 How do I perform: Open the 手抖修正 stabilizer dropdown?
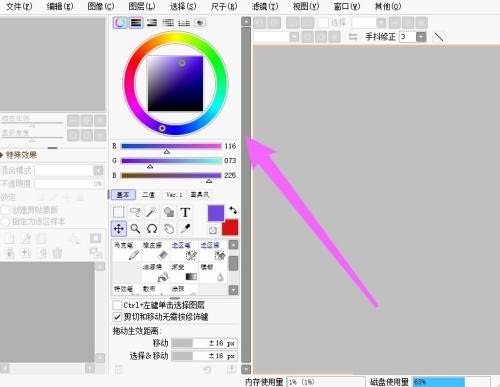(421, 37)
